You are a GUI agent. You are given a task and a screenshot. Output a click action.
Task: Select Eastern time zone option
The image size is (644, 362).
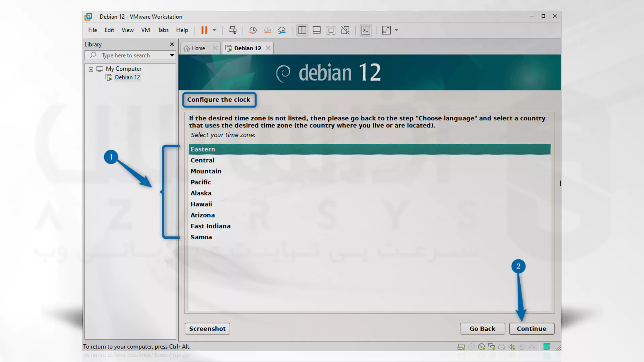click(x=369, y=149)
